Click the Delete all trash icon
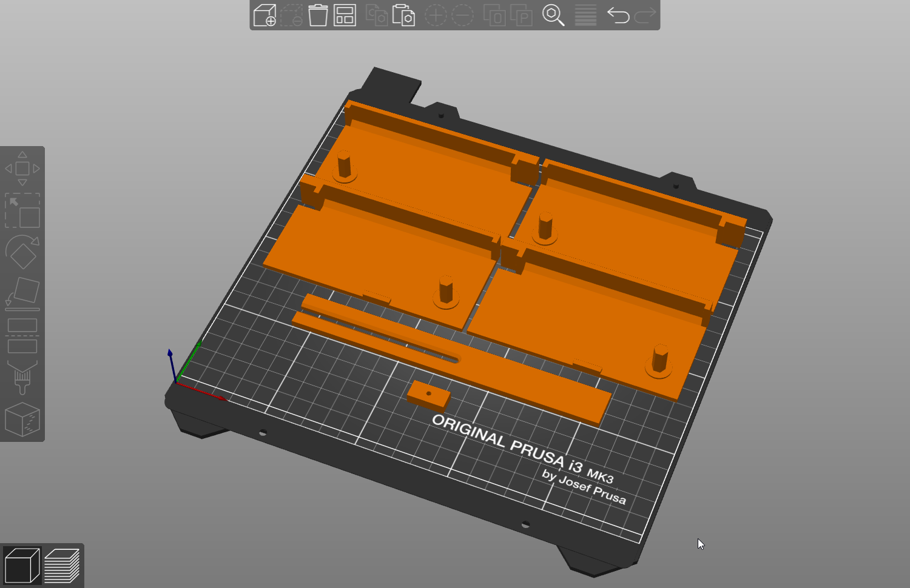Screen dimensions: 910x588 point(318,15)
